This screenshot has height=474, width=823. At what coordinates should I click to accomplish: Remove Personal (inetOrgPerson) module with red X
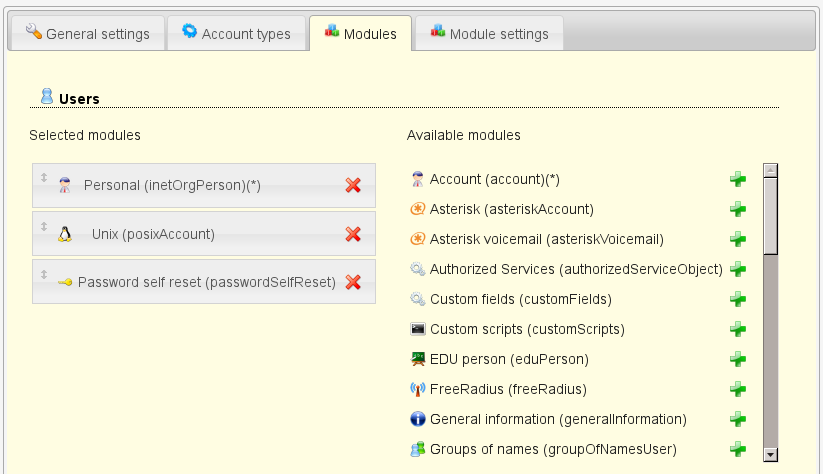pos(352,185)
